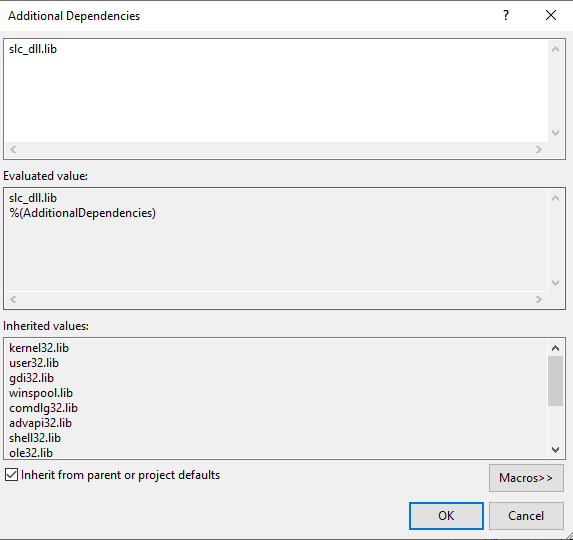Viewport: 573px width, 540px height.
Task: Click scroll down arrow in Evaluated value box
Action: (x=555, y=283)
